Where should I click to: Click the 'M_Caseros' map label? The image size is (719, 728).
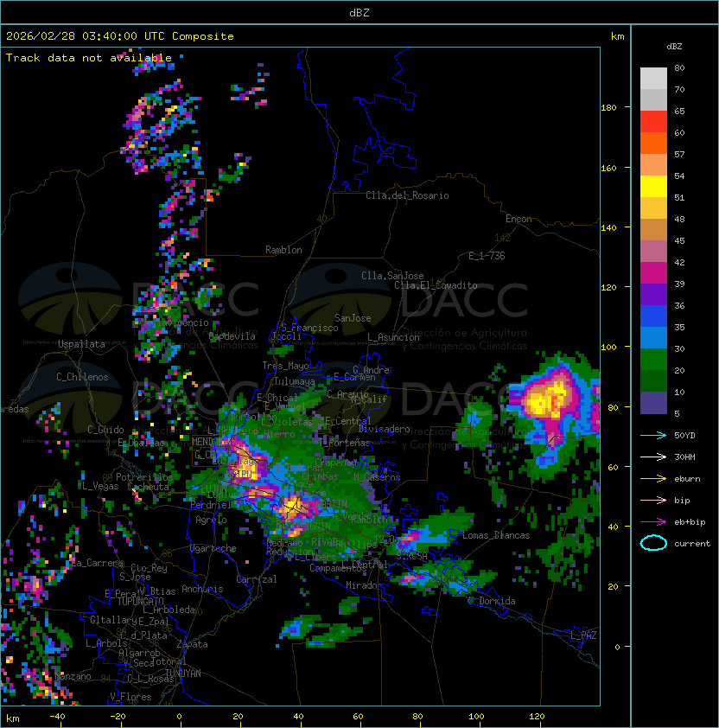coord(377,477)
